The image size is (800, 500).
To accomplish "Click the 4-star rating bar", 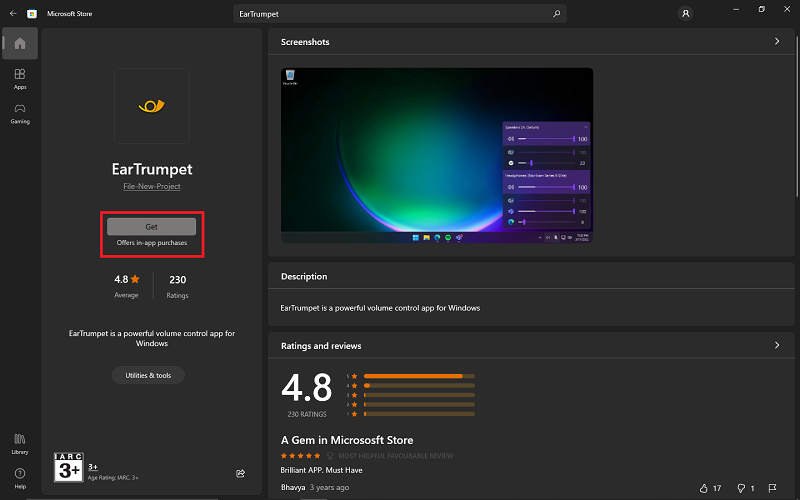I will pyautogui.click(x=419, y=386).
